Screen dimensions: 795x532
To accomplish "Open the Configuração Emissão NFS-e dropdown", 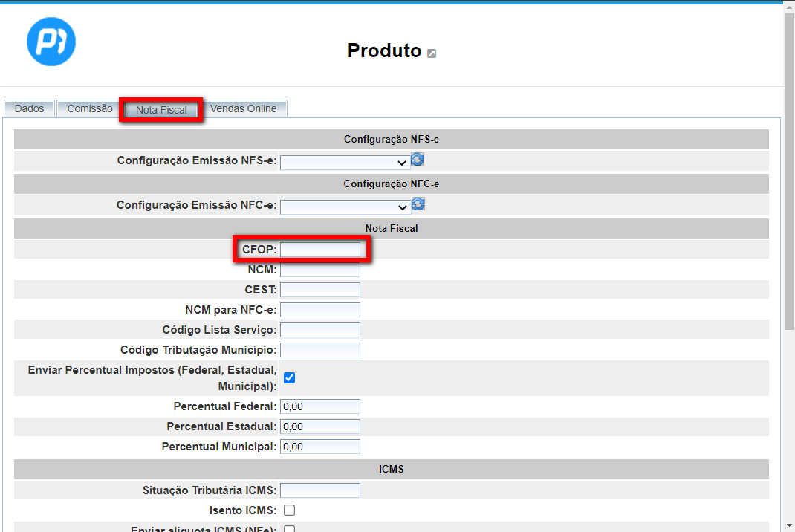I will pos(345,162).
